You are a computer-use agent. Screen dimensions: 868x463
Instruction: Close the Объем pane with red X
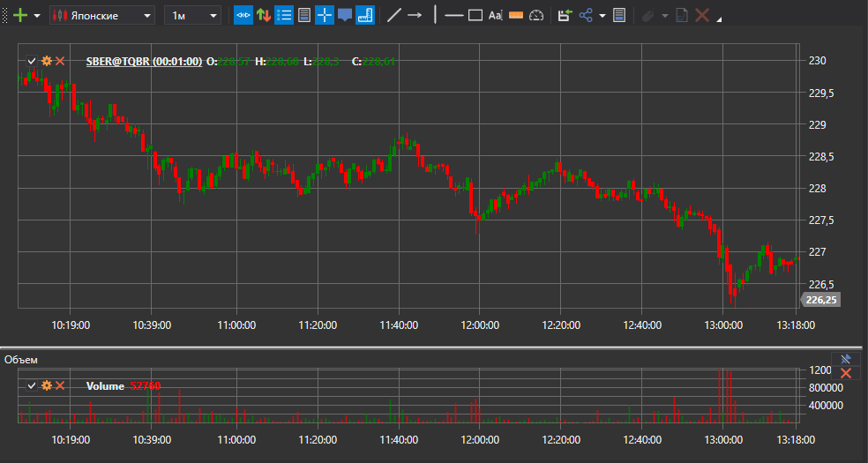[x=845, y=373]
